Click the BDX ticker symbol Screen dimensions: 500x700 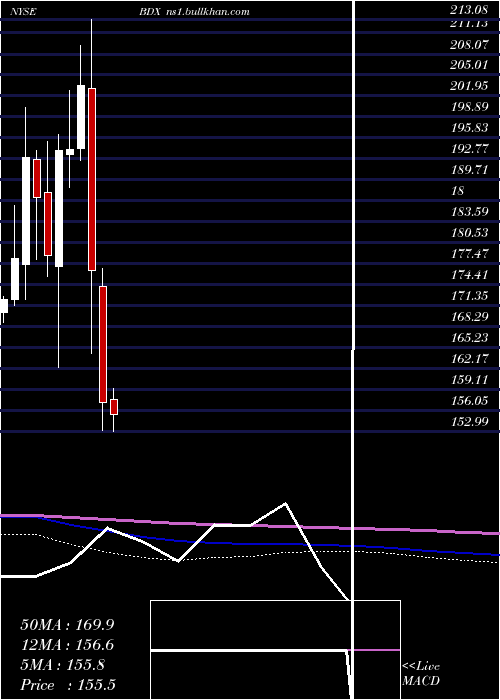point(150,12)
